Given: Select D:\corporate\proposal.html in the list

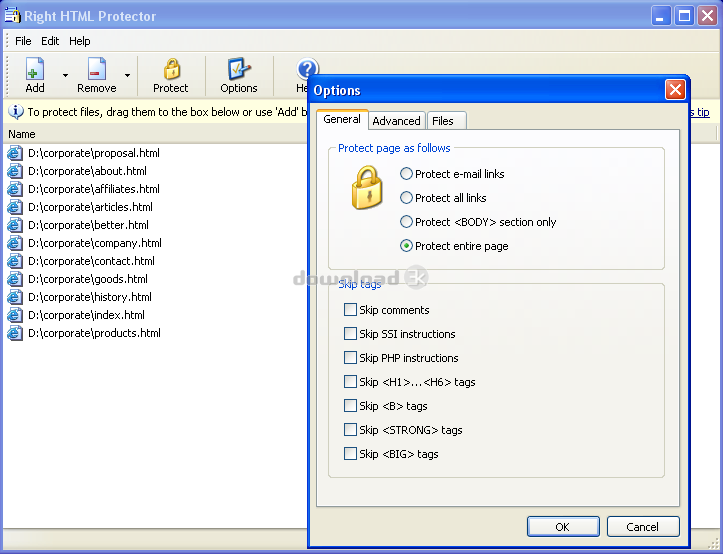Looking at the screenshot, I should click(94, 153).
